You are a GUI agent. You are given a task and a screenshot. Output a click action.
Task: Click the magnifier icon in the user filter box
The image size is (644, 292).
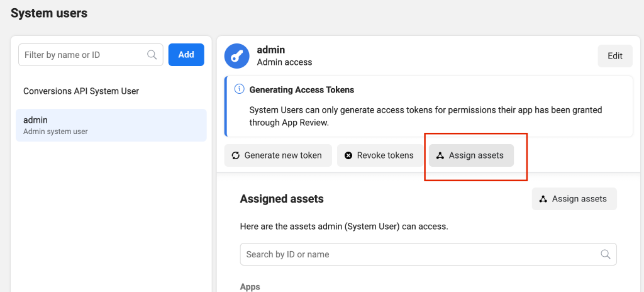(x=152, y=55)
